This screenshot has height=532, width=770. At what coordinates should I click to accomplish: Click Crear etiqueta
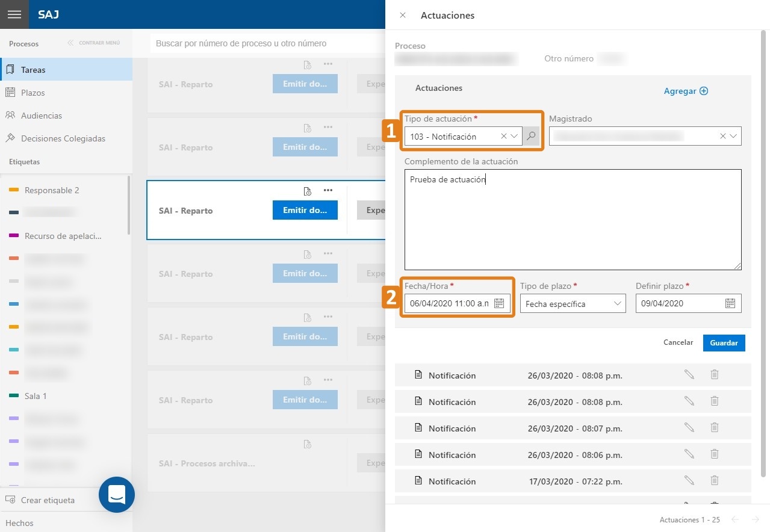click(x=41, y=500)
